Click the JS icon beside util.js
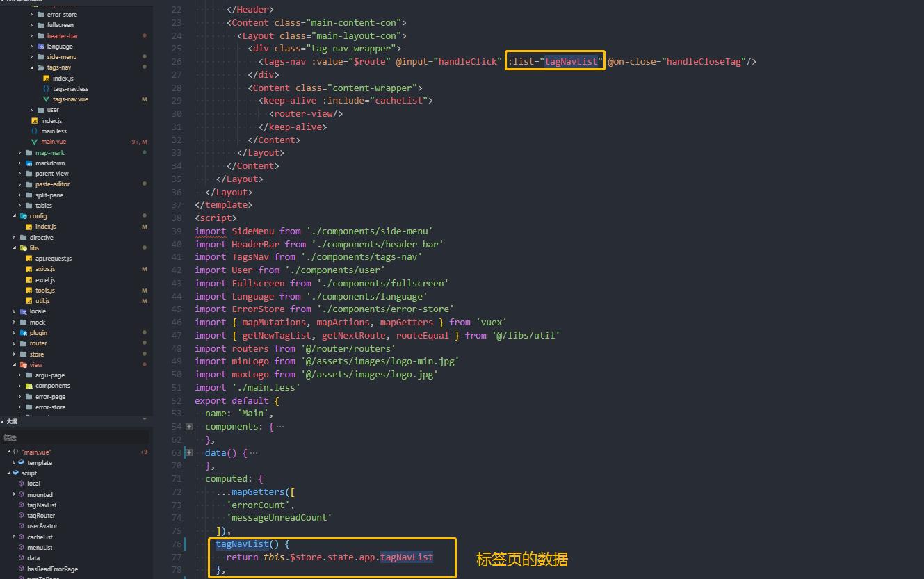This screenshot has width=924, height=579. 29,301
